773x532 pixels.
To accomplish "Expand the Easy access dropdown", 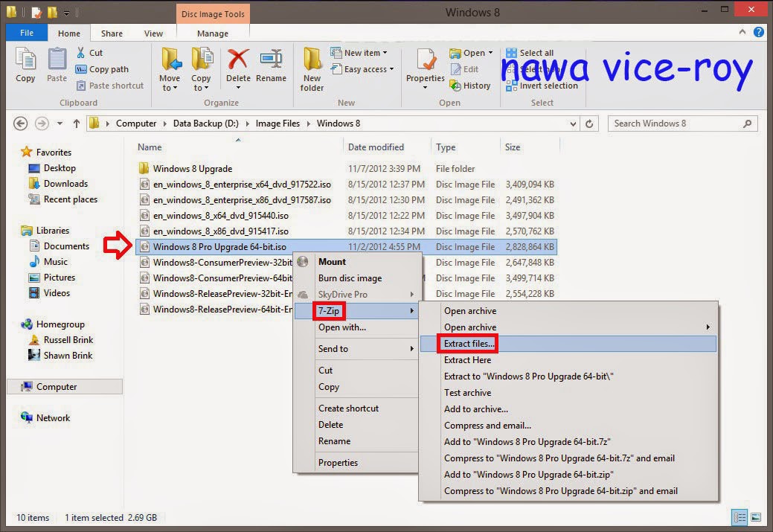I will (x=392, y=69).
